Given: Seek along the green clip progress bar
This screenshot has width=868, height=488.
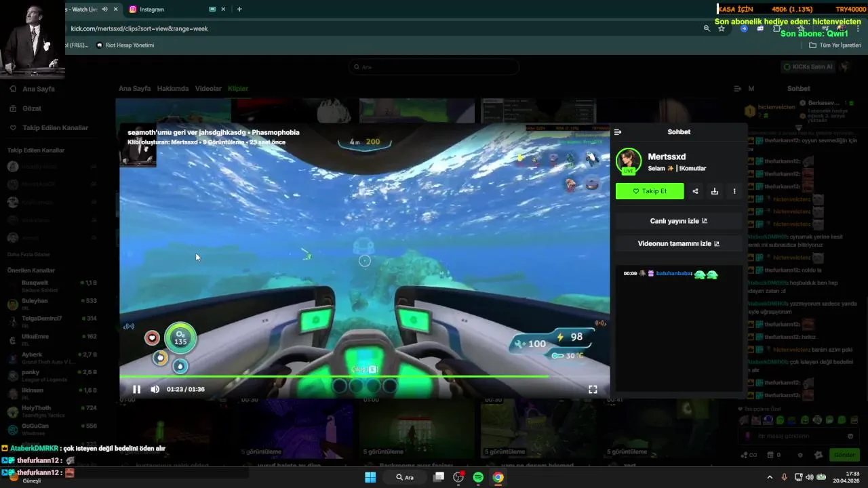Looking at the screenshot, I should [364, 376].
